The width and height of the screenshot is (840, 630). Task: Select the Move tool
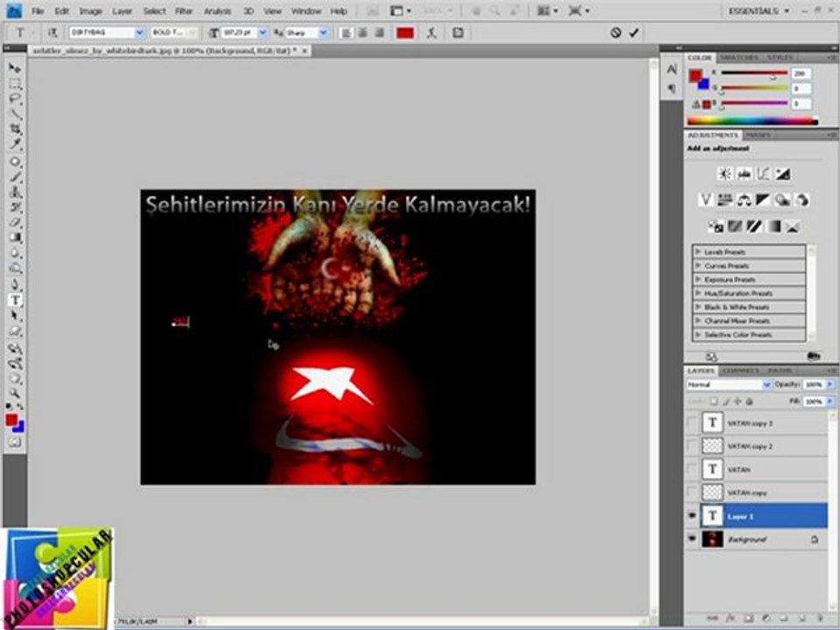coord(15,68)
